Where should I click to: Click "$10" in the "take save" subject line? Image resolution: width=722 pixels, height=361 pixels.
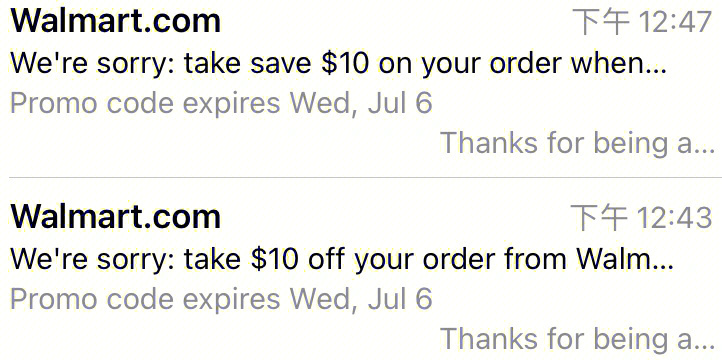(345, 63)
